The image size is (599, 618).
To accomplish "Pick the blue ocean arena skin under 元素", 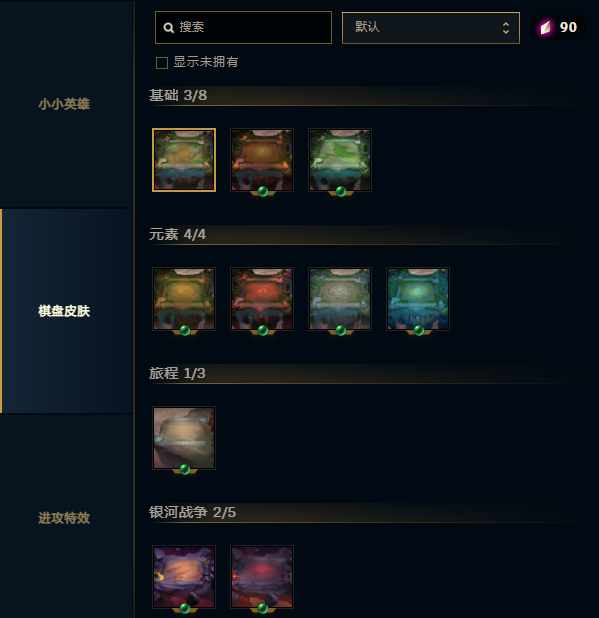I will 418,299.
